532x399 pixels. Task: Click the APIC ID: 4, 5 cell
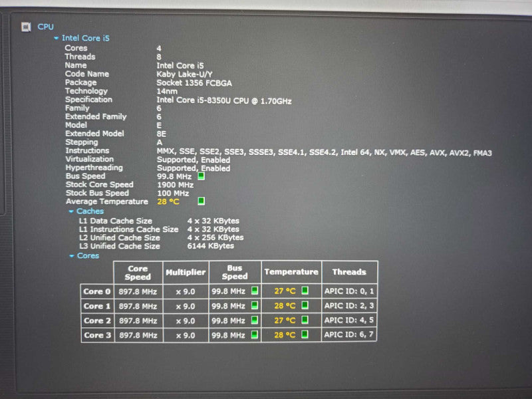coord(349,320)
